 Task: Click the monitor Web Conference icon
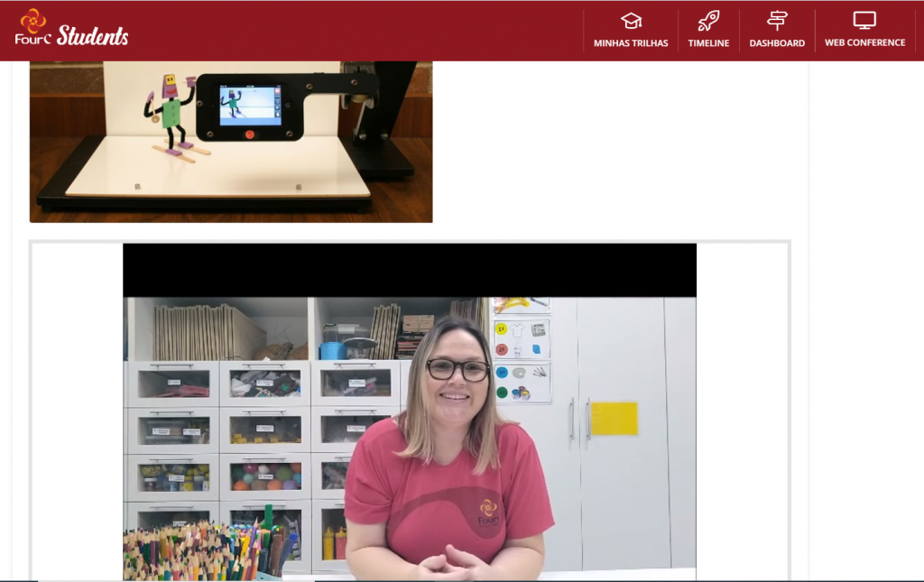[864, 21]
